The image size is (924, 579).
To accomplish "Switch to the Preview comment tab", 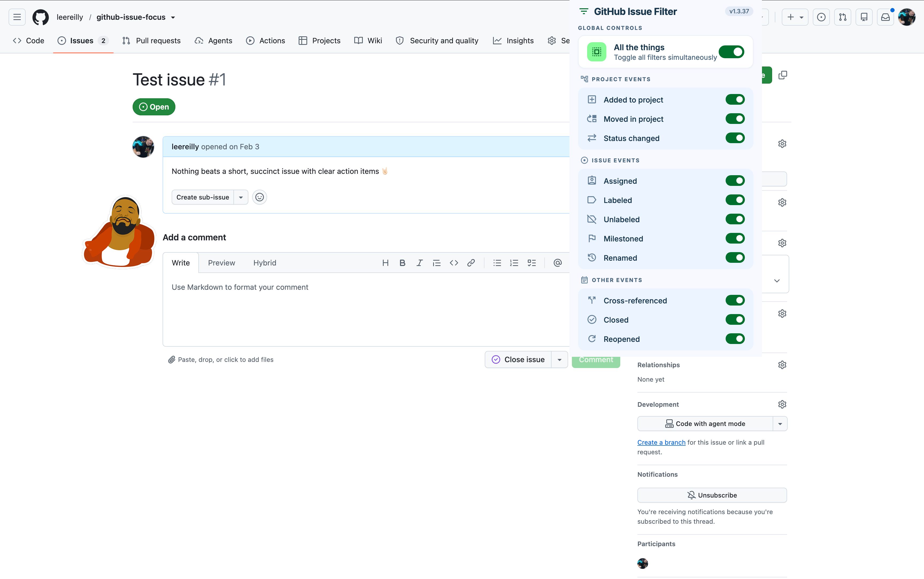I will 222,263.
